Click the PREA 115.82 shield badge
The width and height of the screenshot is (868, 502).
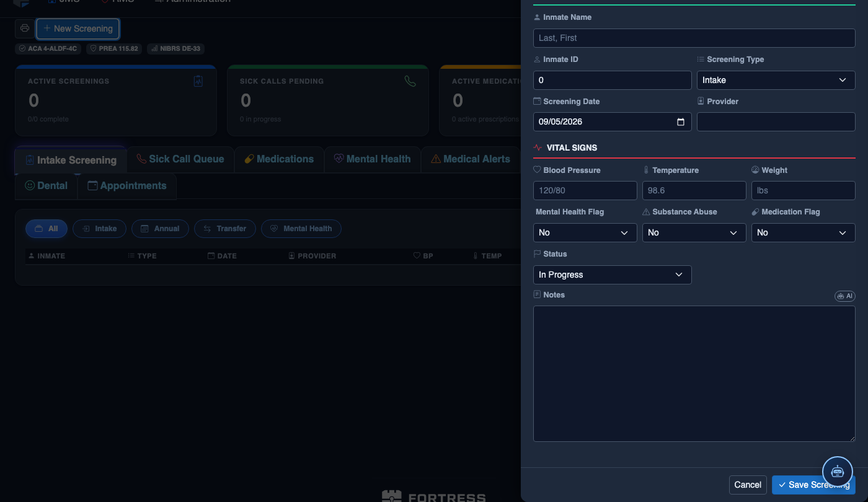coord(115,48)
